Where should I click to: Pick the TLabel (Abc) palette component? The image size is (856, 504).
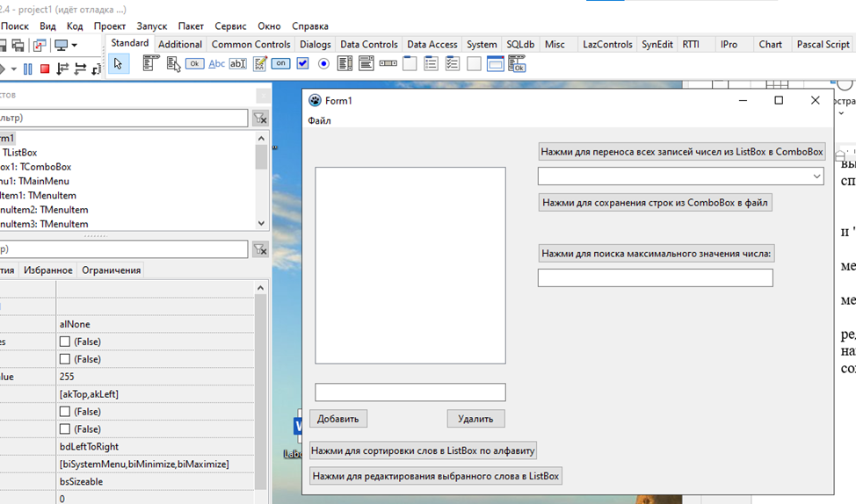[215, 64]
